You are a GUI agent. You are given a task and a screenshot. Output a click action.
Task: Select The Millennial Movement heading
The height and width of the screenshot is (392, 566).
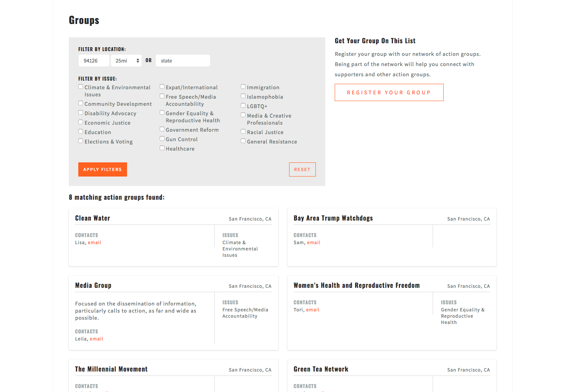[111, 369]
